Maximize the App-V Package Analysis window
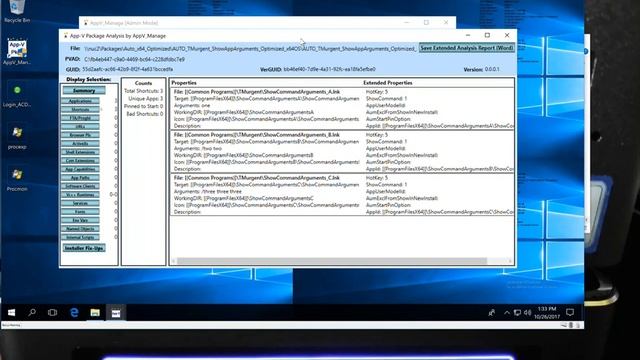Screen dimensions: 640x360 click(x=487, y=36)
